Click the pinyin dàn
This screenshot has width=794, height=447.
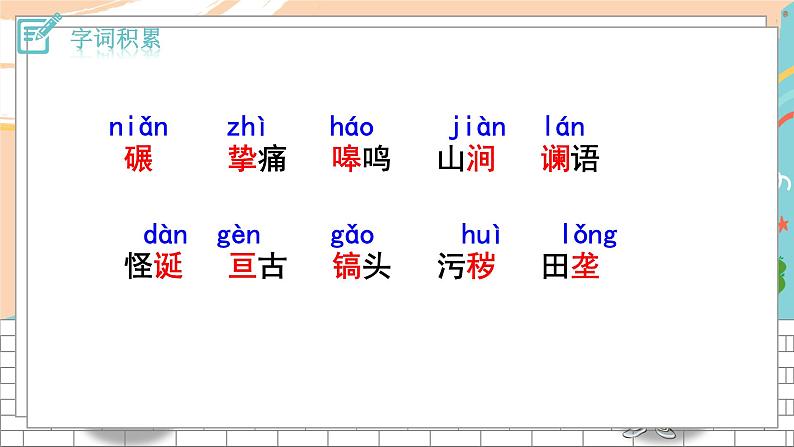coord(165,235)
